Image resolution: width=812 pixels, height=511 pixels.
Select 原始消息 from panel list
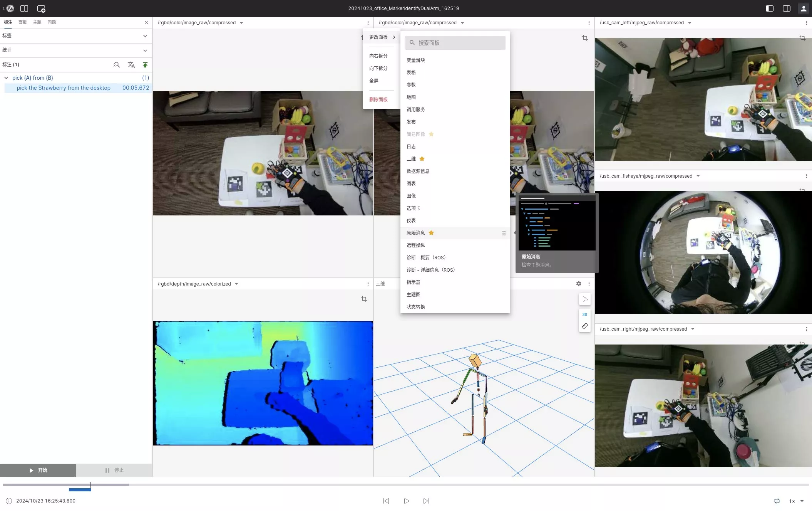[416, 233]
